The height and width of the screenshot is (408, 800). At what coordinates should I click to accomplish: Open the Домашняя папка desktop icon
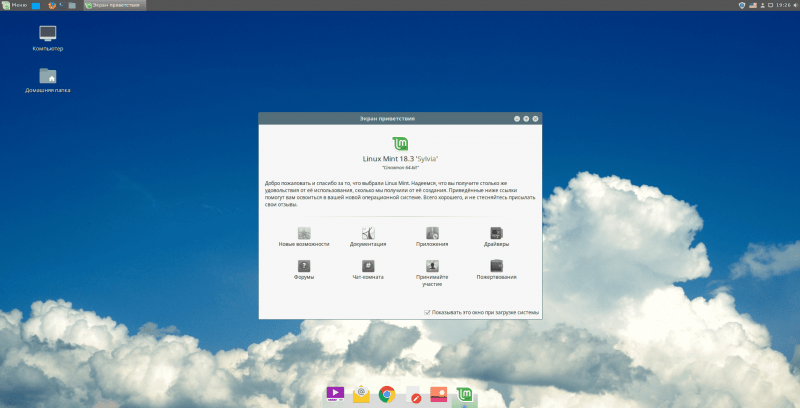point(48,76)
